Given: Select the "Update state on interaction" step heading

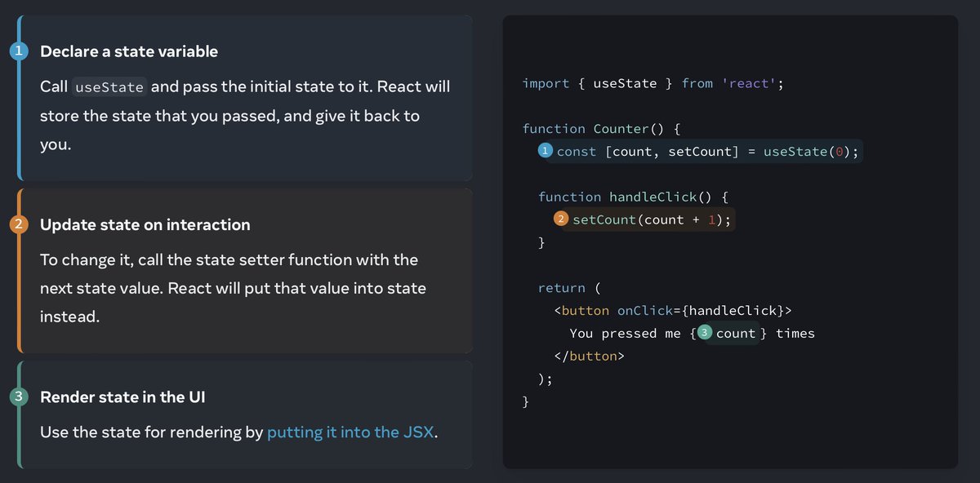Looking at the screenshot, I should pos(145,224).
